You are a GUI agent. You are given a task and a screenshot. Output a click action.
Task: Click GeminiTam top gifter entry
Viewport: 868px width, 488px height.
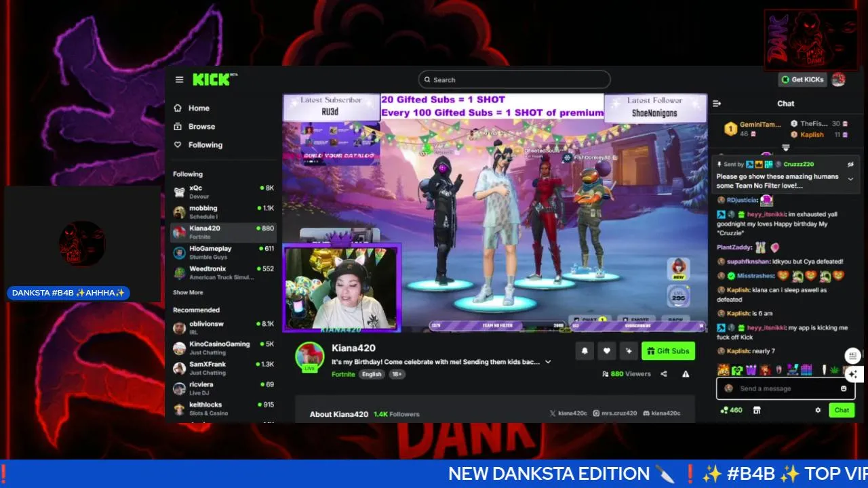click(x=753, y=129)
